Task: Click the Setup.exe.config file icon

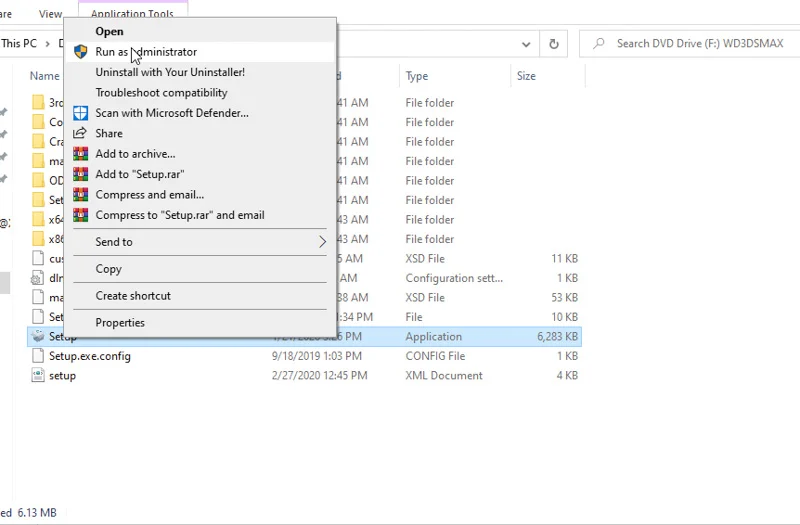Action: [x=38, y=356]
